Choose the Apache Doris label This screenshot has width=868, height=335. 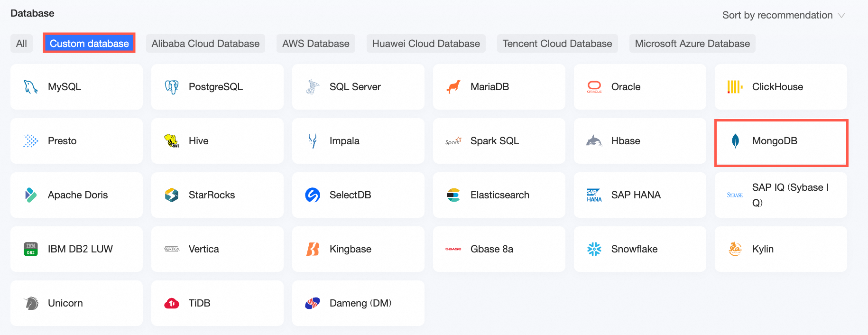[x=78, y=195]
